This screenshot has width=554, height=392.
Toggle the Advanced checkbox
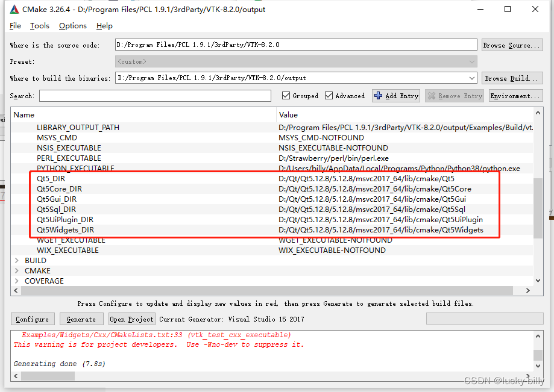(329, 96)
